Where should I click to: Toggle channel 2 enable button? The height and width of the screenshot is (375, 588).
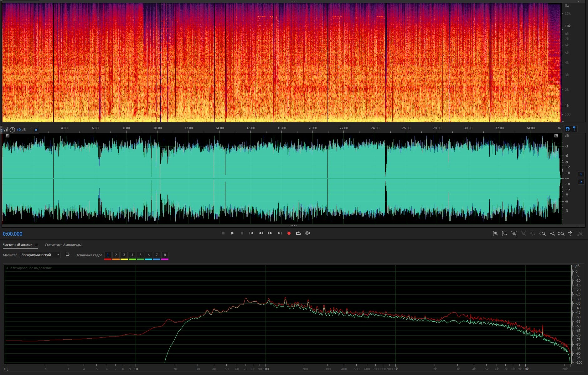pos(581,182)
